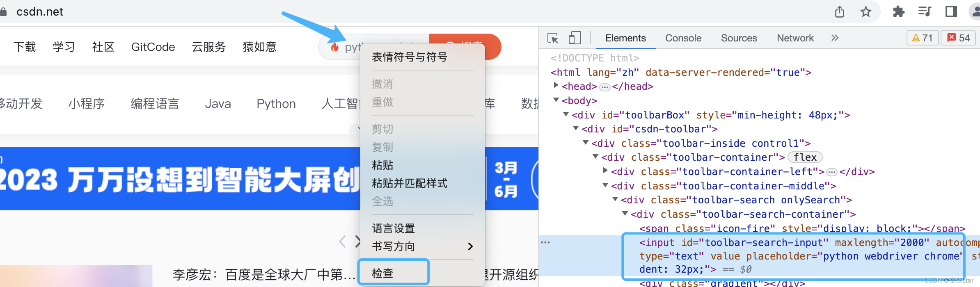Click the csdn.net address bar URL
The image size is (980, 287).
pos(40,11)
